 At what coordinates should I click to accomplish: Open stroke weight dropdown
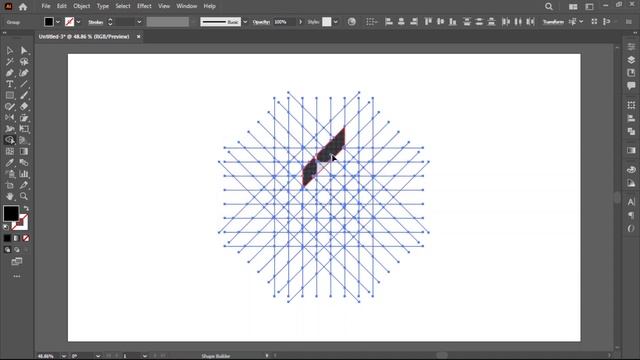tap(139, 22)
